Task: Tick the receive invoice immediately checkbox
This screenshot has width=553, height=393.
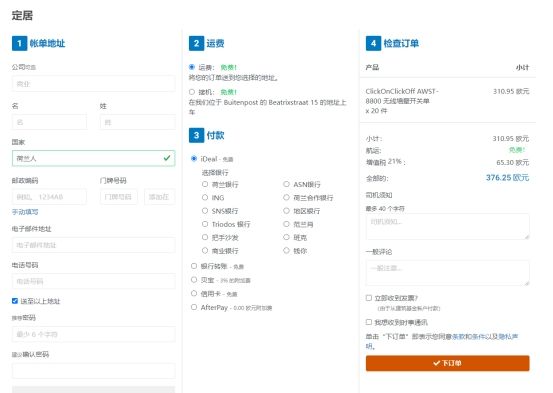Action: [369, 298]
